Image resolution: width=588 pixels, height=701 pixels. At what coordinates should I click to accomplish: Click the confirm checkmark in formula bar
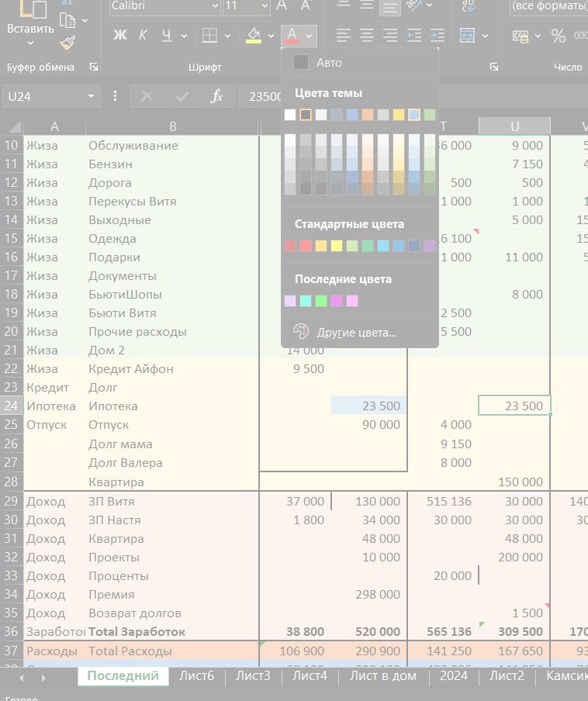click(182, 96)
